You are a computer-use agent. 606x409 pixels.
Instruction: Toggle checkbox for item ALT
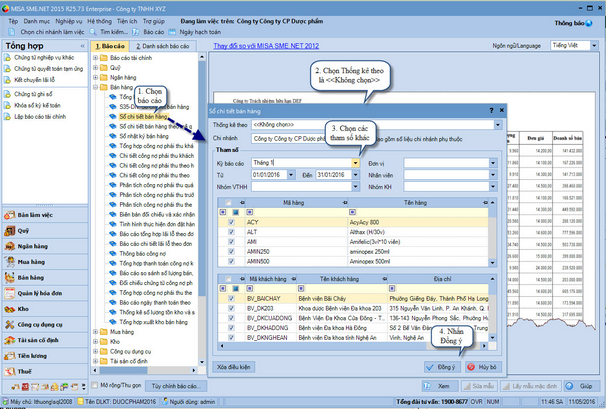click(231, 232)
